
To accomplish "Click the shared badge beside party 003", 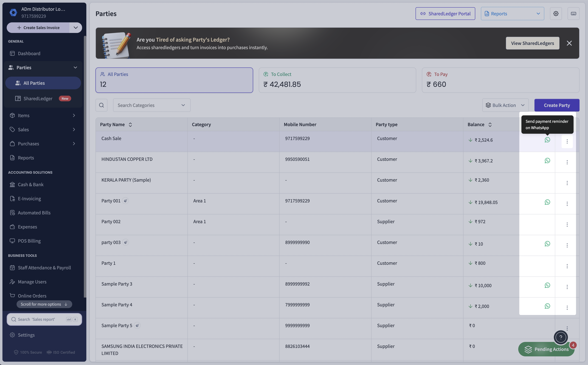I will [126, 242].
